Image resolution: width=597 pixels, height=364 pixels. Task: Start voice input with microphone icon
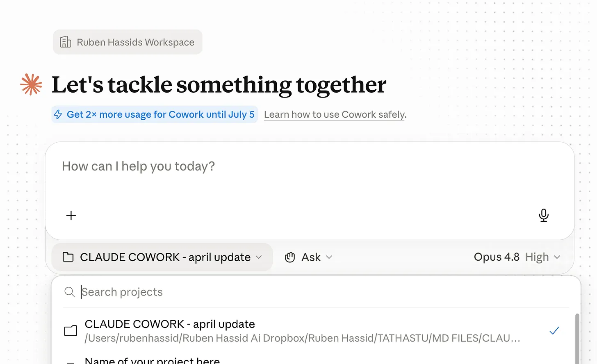coord(544,215)
